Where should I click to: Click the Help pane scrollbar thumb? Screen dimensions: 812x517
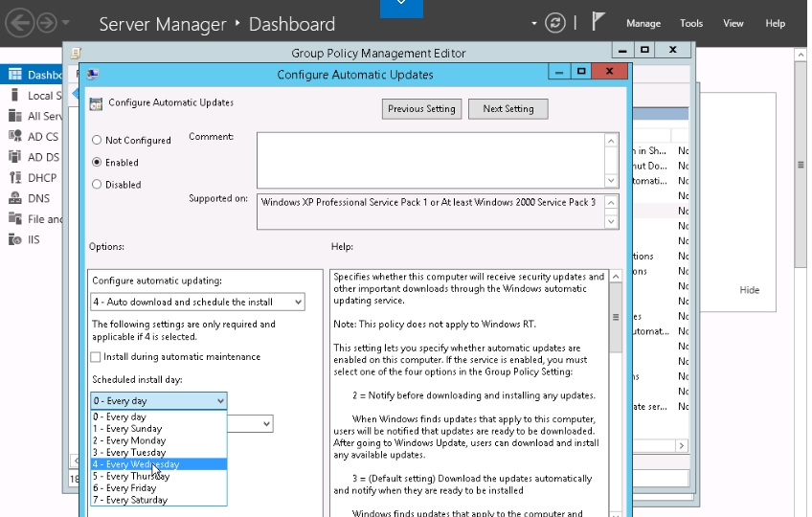pos(616,317)
